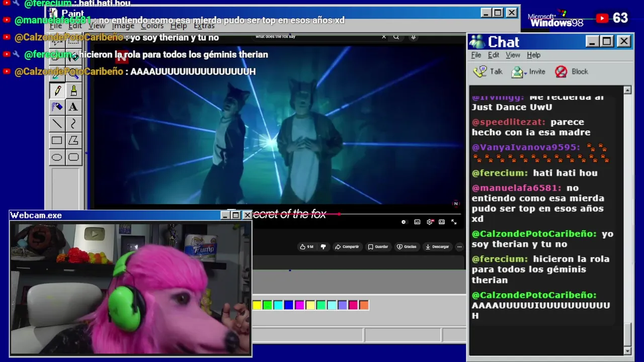
Task: Select the Rounded Rectangle tool in Paint
Action: coord(73,157)
